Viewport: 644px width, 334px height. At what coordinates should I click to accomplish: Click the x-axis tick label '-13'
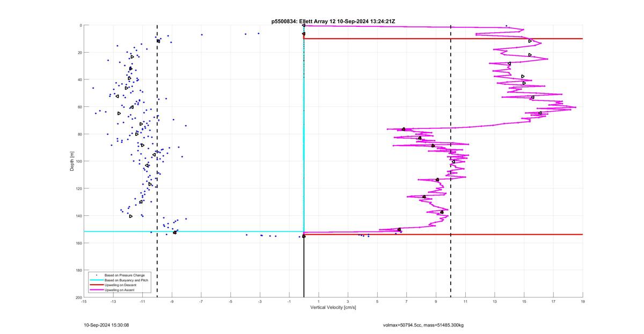click(x=113, y=302)
